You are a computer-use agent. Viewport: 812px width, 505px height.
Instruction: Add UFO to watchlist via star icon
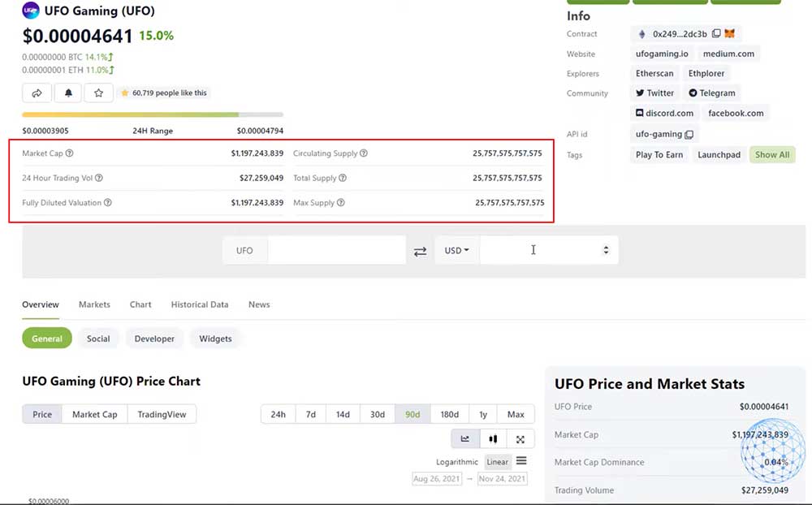point(99,93)
